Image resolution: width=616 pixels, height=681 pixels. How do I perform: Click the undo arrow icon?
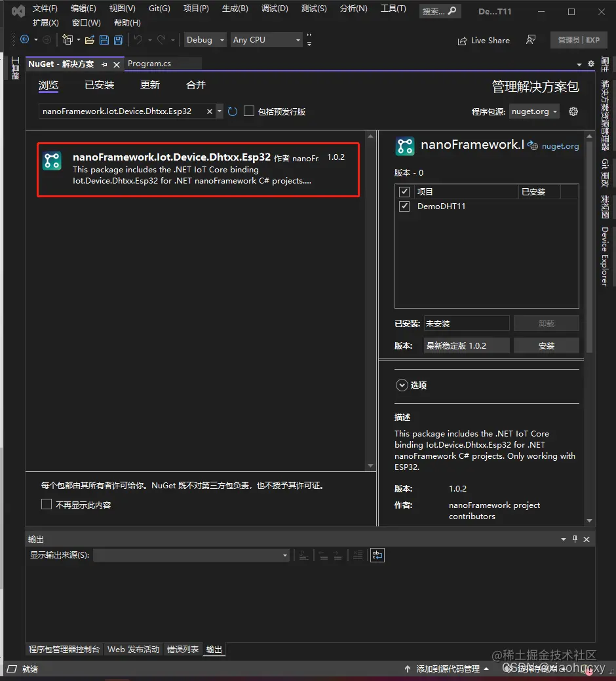(138, 40)
